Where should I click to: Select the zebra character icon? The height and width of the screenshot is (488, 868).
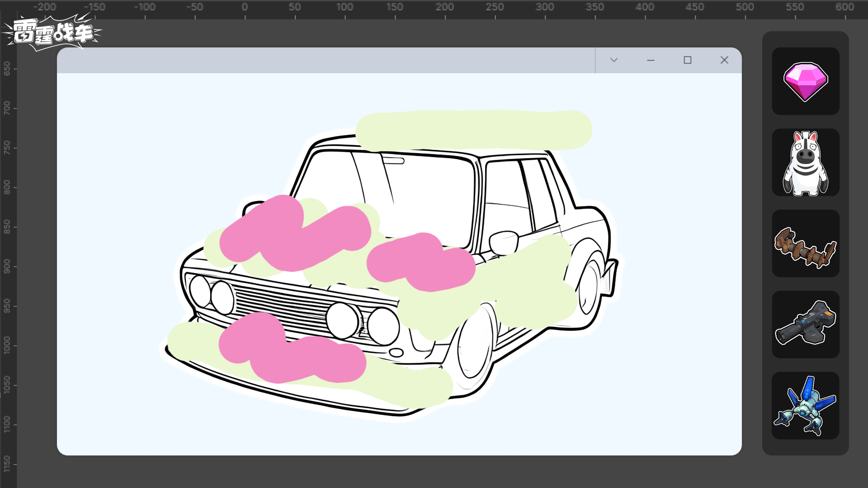click(x=805, y=163)
